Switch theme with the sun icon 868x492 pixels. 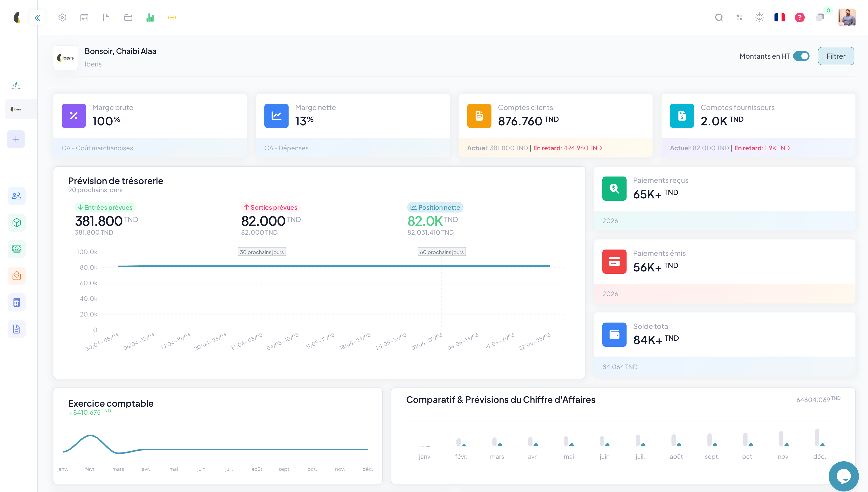(759, 17)
